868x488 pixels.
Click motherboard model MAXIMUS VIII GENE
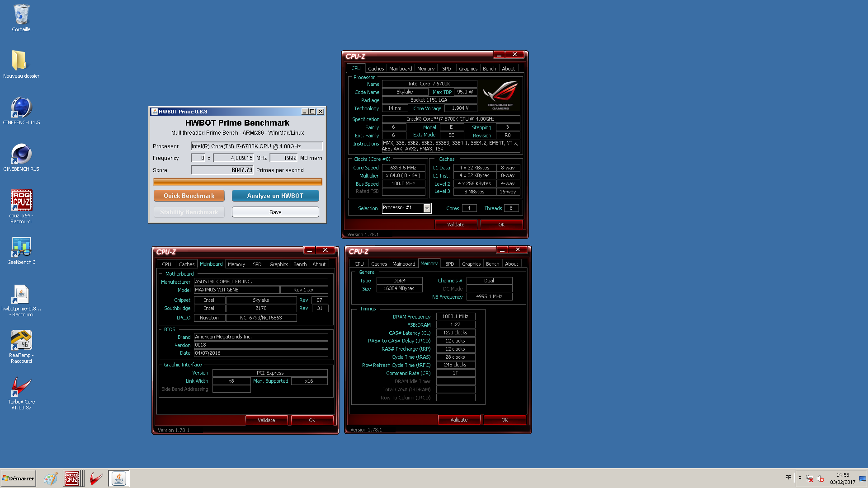click(236, 290)
